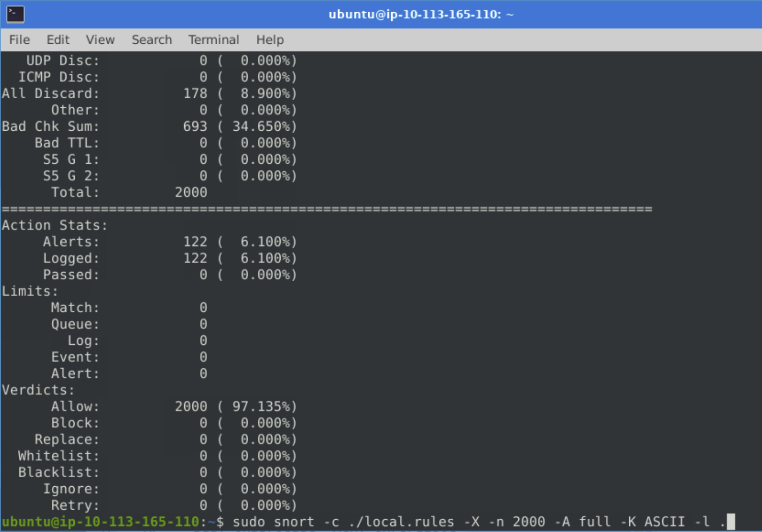Click the 'sudo snort' command text
This screenshot has width=762, height=532.
pos(274,522)
